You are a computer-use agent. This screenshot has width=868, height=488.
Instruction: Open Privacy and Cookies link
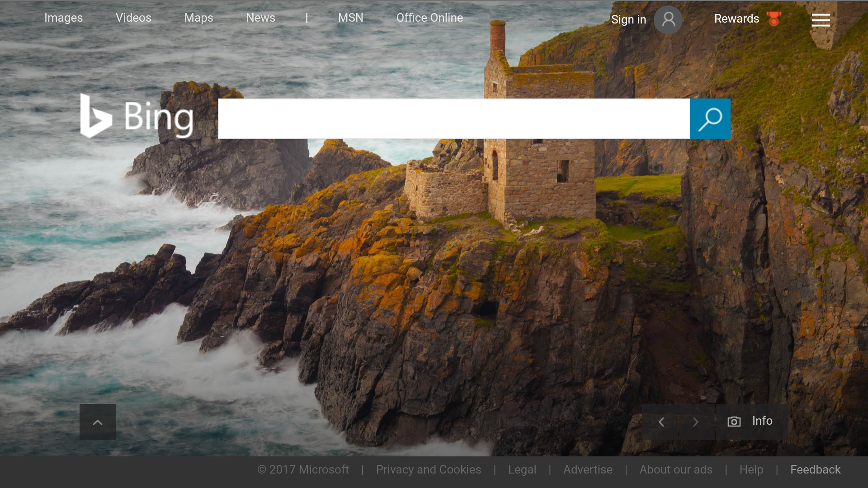point(428,469)
